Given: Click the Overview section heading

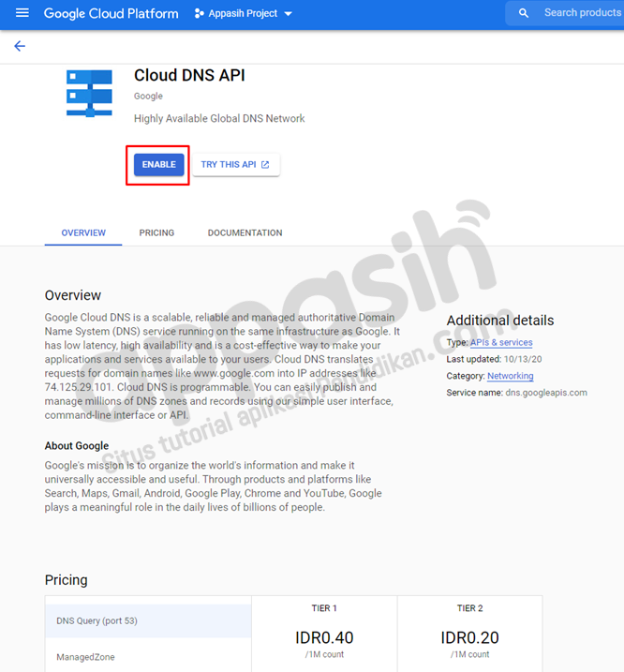Looking at the screenshot, I should click(x=73, y=295).
